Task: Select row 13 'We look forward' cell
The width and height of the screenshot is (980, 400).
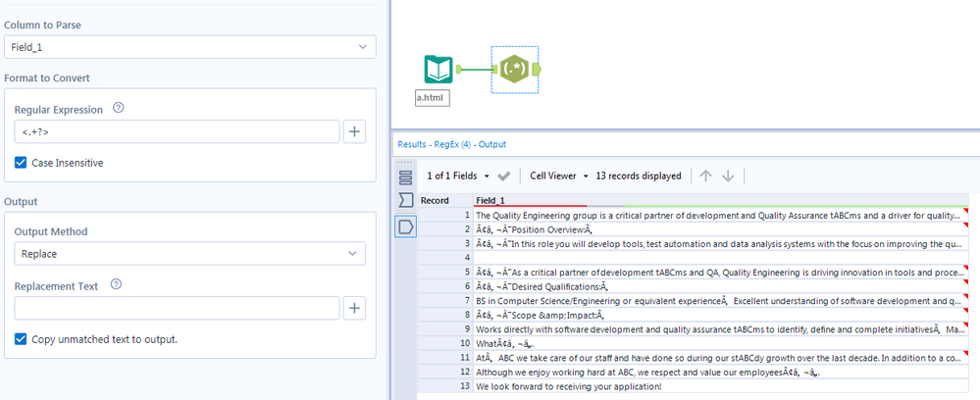Action: coord(721,386)
